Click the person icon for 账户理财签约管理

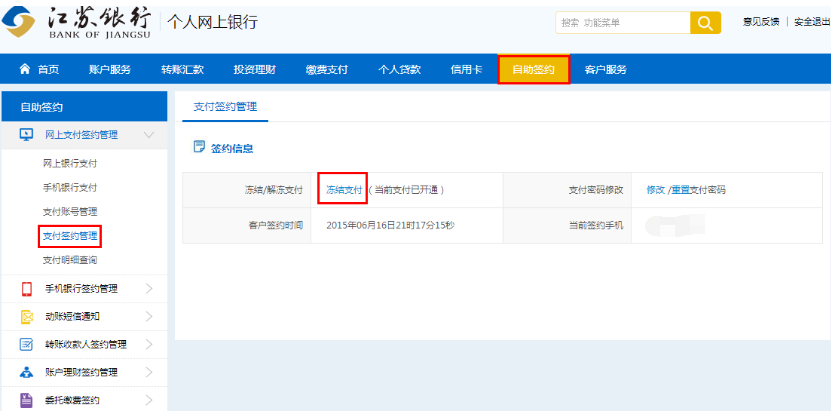27,373
